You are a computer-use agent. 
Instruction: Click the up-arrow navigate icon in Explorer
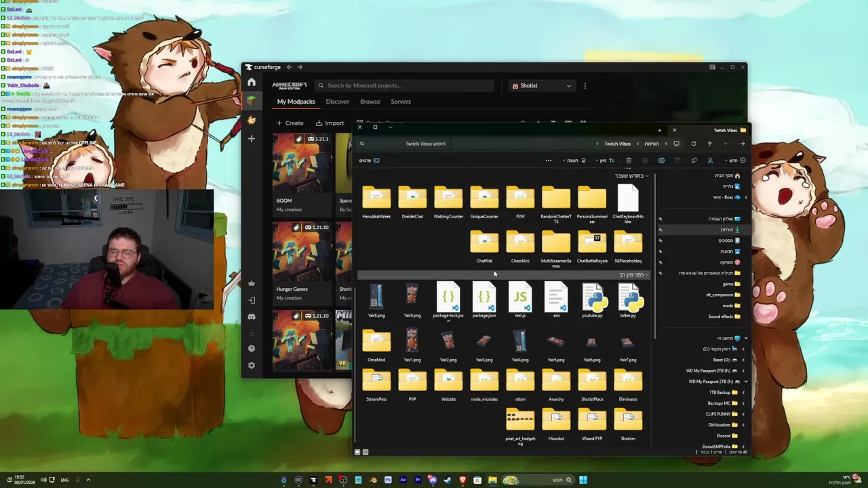tap(709, 144)
